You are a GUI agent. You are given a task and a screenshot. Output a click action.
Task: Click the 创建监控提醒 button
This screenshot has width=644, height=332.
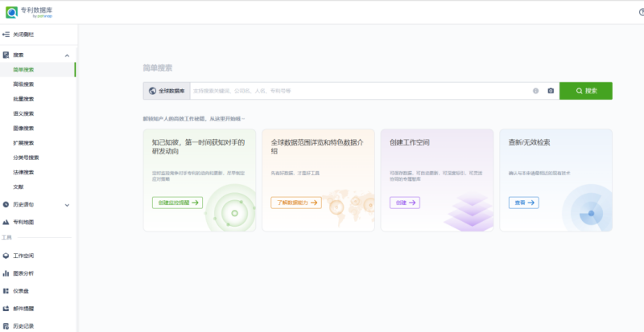click(x=176, y=203)
